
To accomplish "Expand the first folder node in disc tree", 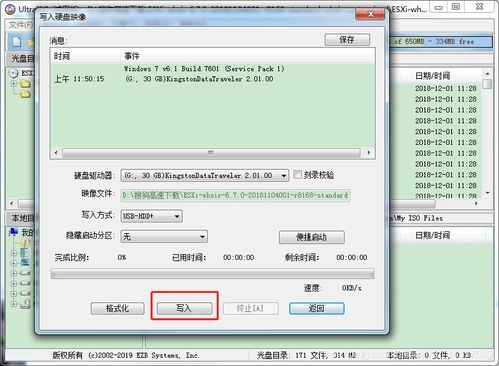I will pyautogui.click(x=14, y=84).
